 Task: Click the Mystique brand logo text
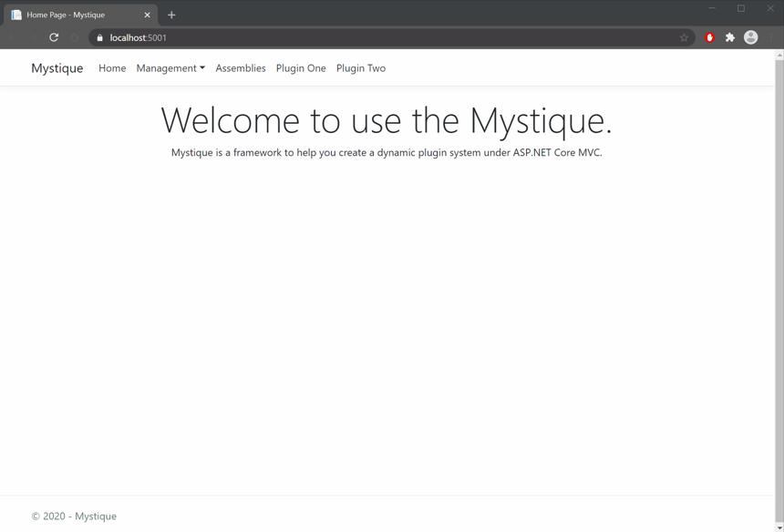click(57, 68)
